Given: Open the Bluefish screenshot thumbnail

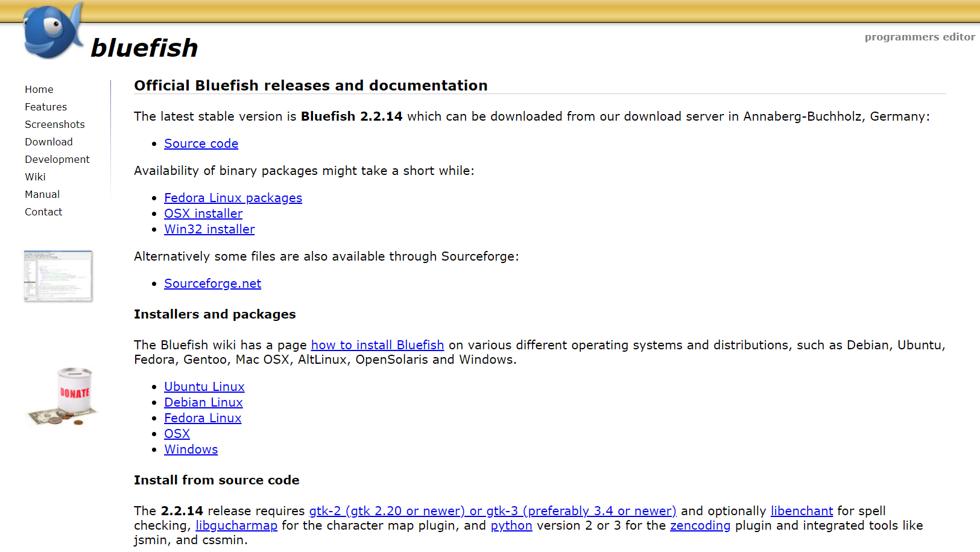Looking at the screenshot, I should click(58, 276).
